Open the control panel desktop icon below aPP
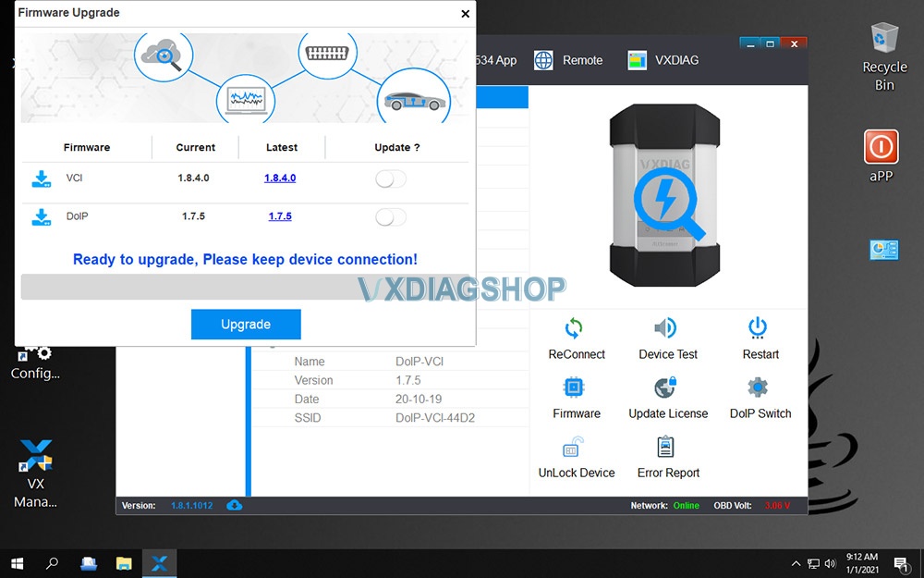Viewport: 924px width, 578px height. [x=884, y=250]
